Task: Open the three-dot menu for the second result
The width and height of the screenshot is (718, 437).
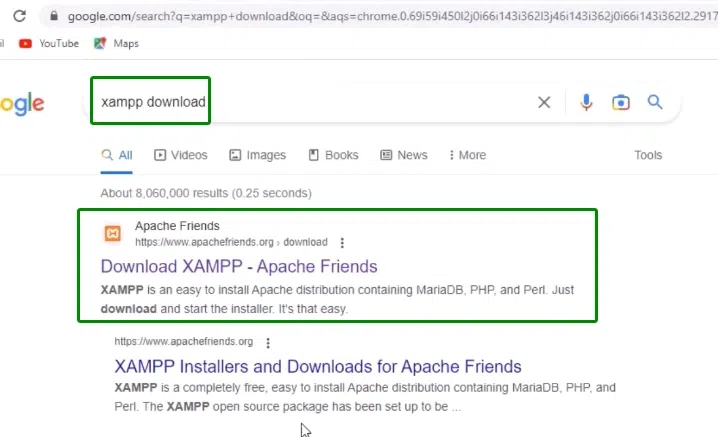Action: click(x=268, y=343)
